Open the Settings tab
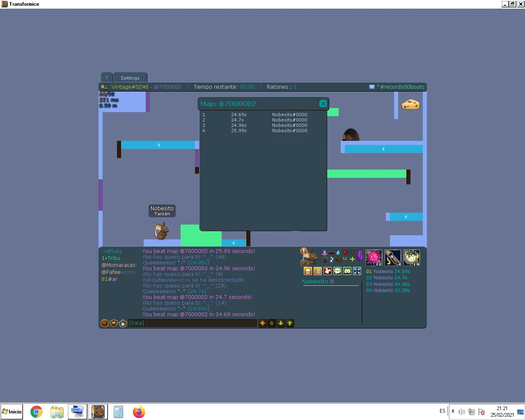525x420 pixels. coord(130,78)
